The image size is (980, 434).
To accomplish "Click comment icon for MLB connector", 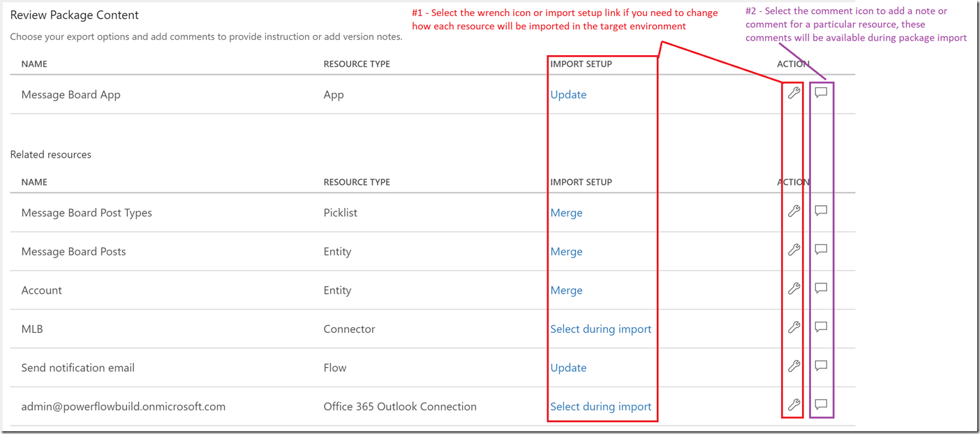I will 821,327.
